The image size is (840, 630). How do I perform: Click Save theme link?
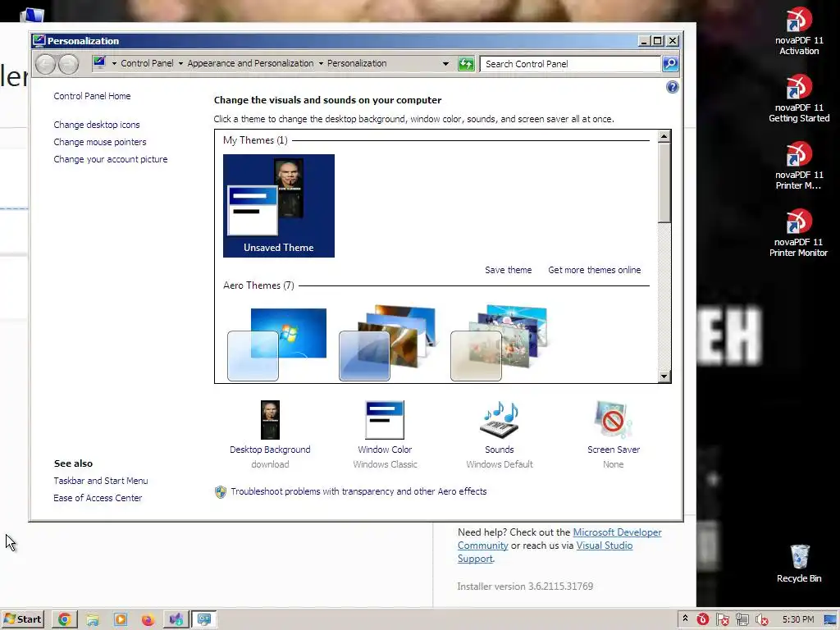509,270
